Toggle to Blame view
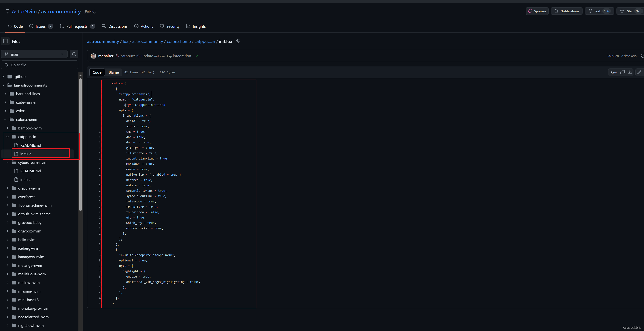 pyautogui.click(x=113, y=72)
